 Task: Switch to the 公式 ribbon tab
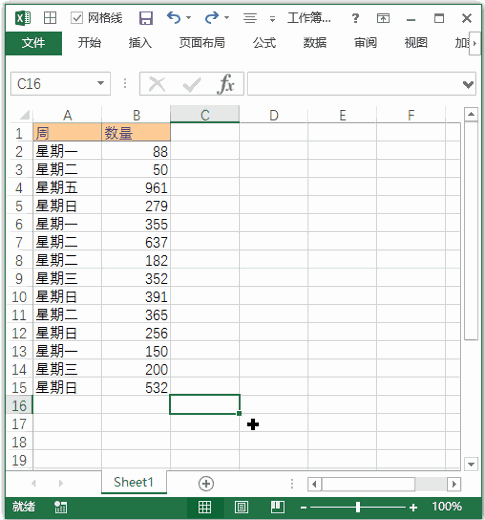point(264,43)
